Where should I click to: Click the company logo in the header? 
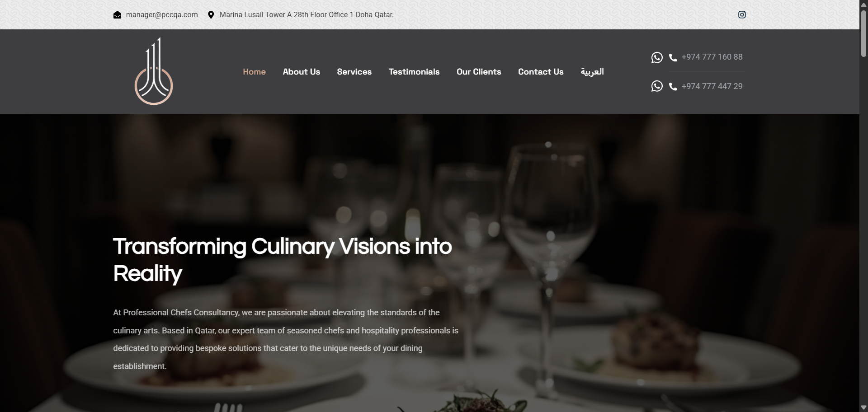click(154, 71)
